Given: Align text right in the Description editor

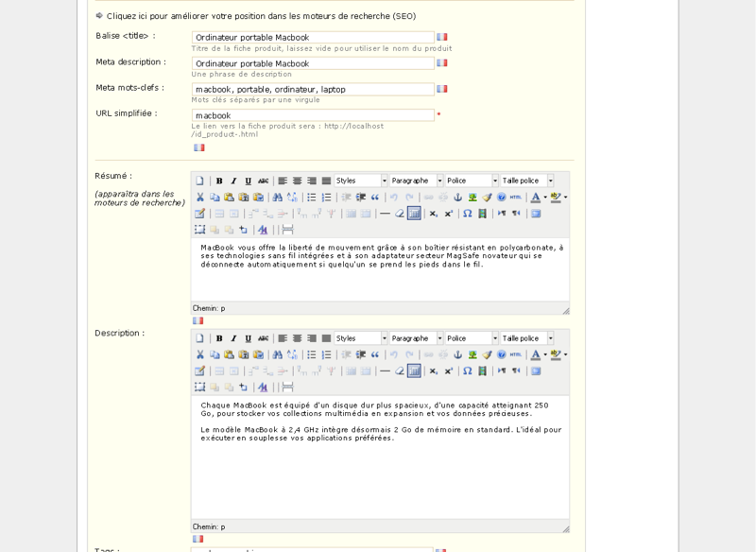Looking at the screenshot, I should [x=312, y=338].
